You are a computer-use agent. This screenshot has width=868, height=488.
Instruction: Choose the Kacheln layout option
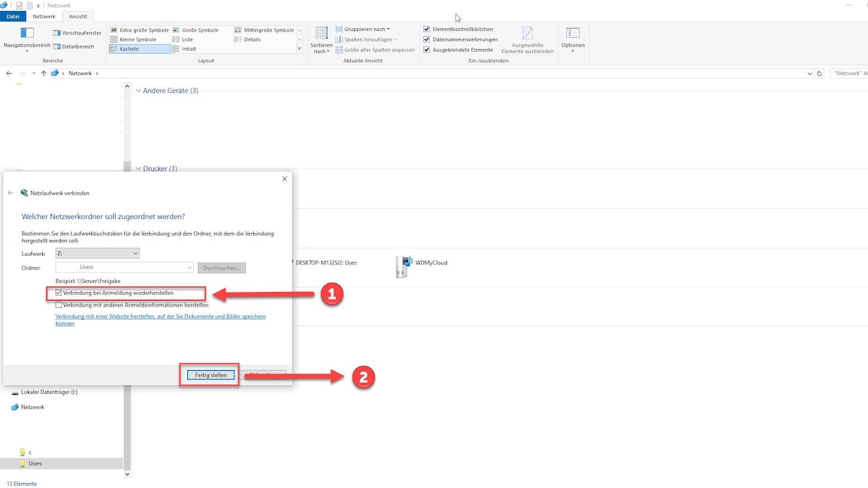click(x=129, y=48)
